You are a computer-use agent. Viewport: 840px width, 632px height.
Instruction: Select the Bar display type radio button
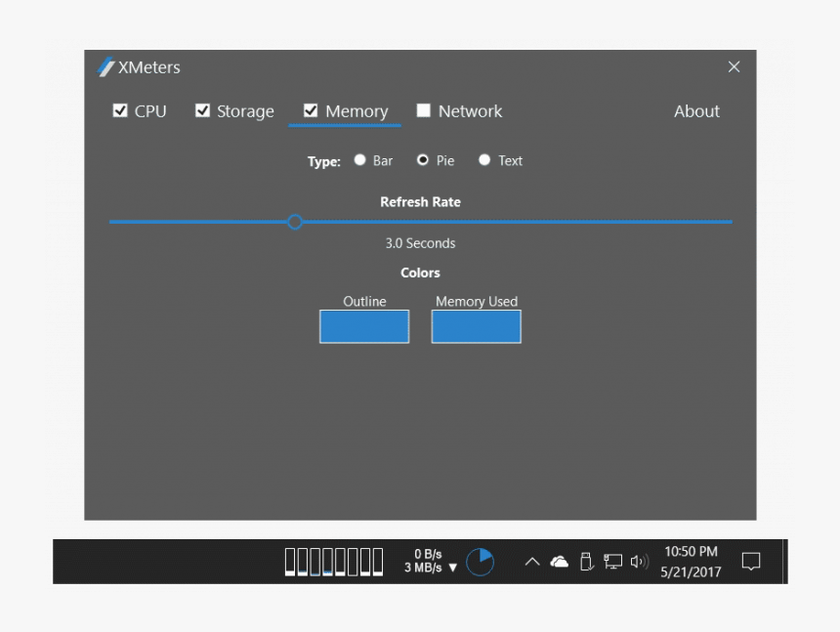[359, 160]
